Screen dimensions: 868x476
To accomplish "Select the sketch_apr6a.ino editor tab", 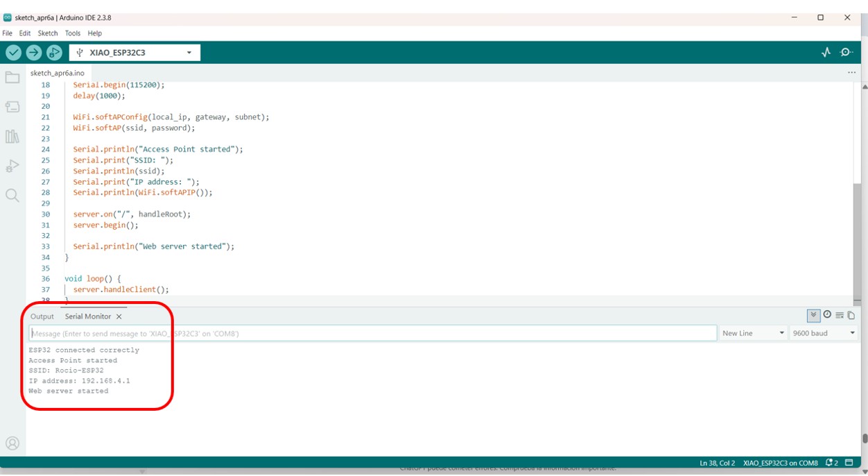I will [58, 73].
